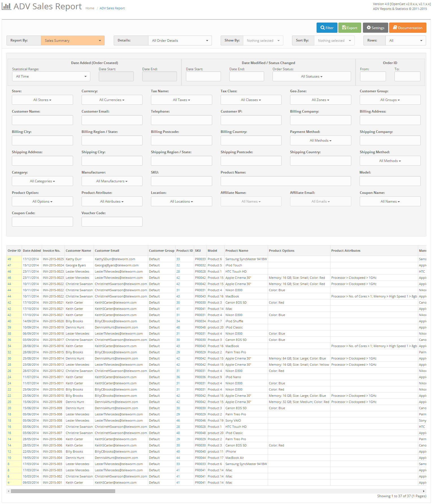Click order ID 47 link
This screenshot has width=432, height=504.
pos(9,265)
